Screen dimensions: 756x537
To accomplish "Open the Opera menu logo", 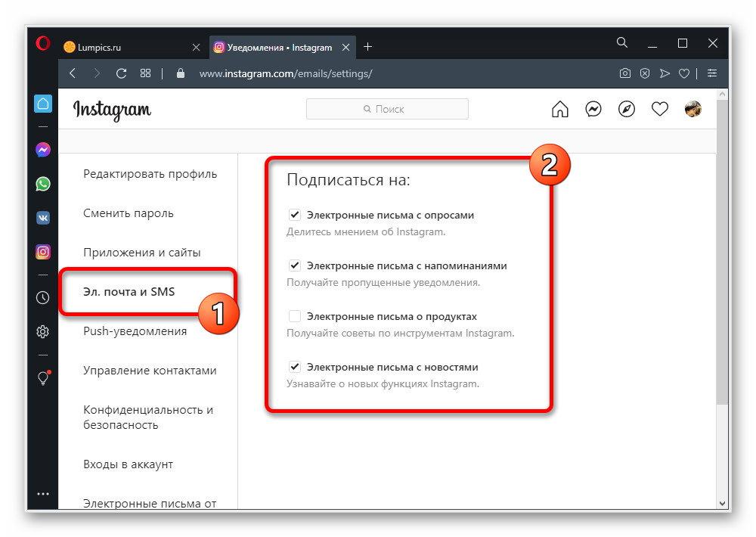I will point(43,43).
